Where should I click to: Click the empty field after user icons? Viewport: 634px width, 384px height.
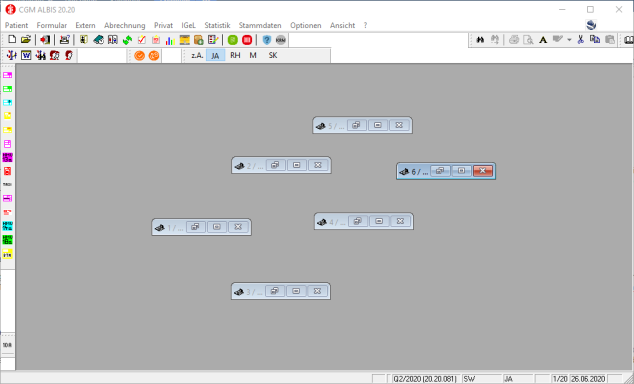102,55
